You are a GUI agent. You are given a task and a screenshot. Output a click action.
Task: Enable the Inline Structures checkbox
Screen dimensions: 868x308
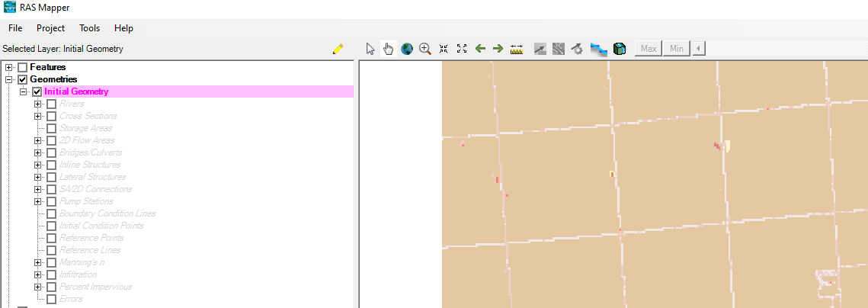click(52, 165)
